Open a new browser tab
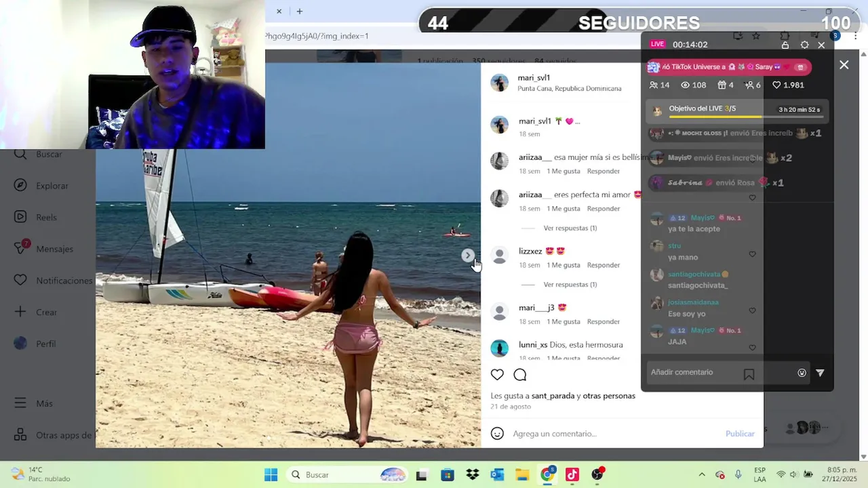868x488 pixels. click(x=299, y=12)
